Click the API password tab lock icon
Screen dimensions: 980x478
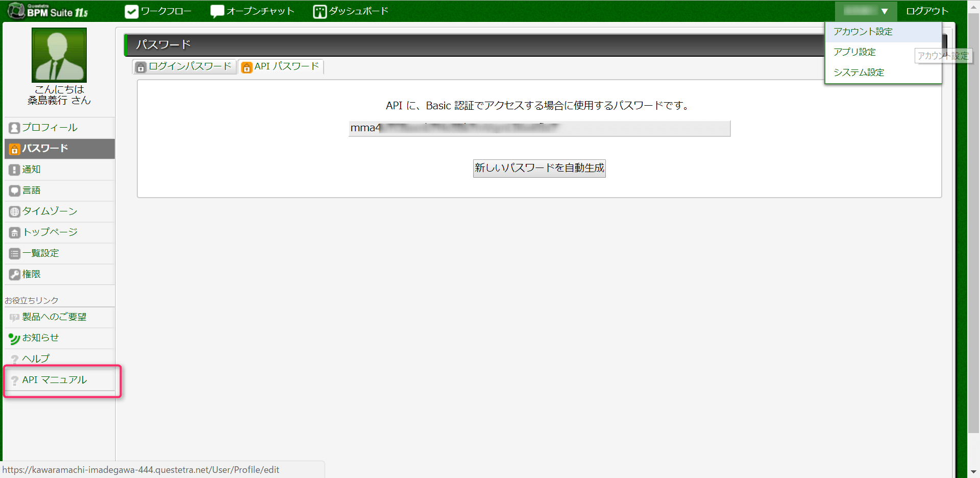[247, 67]
